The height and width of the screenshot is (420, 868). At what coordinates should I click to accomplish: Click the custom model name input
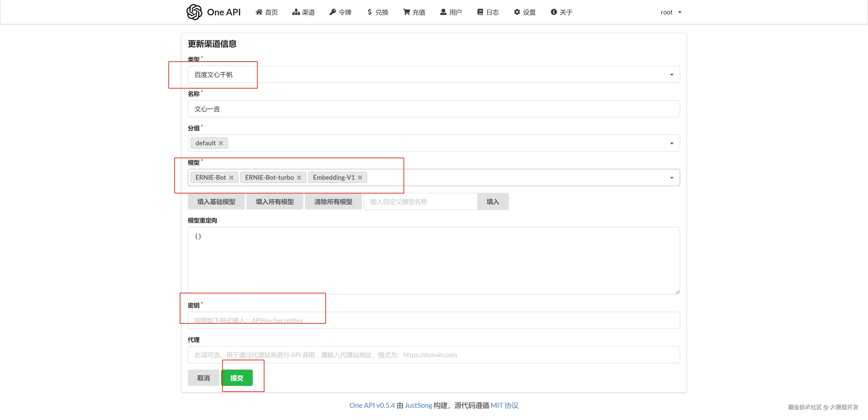[420, 202]
